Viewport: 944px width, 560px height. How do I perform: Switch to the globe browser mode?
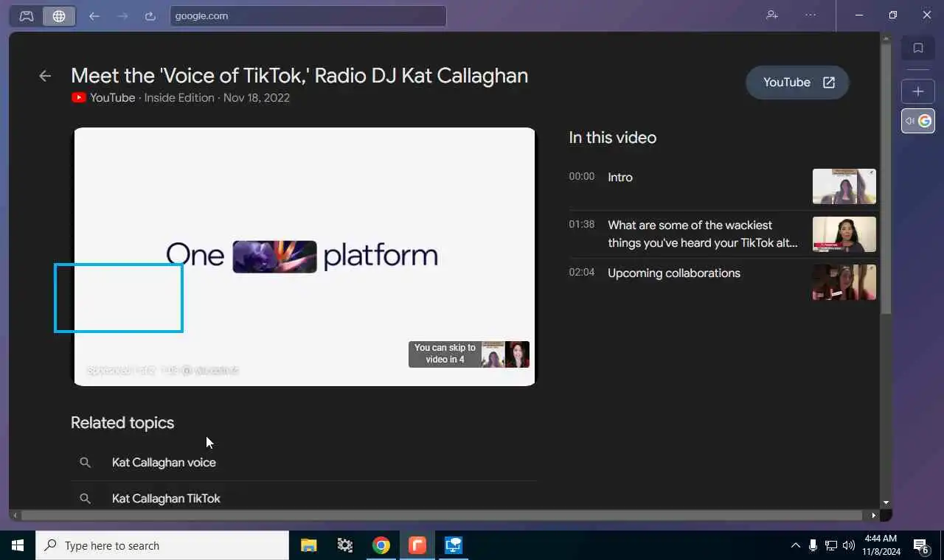tap(59, 15)
